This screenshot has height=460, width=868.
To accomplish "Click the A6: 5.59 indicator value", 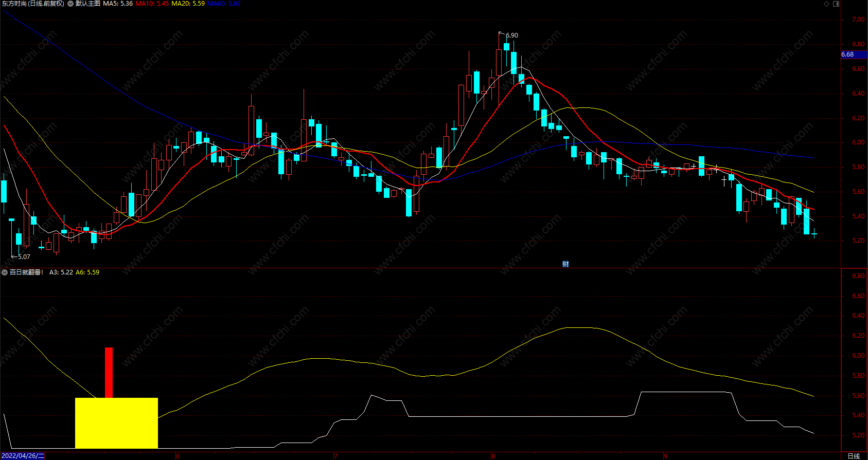I will (87, 272).
